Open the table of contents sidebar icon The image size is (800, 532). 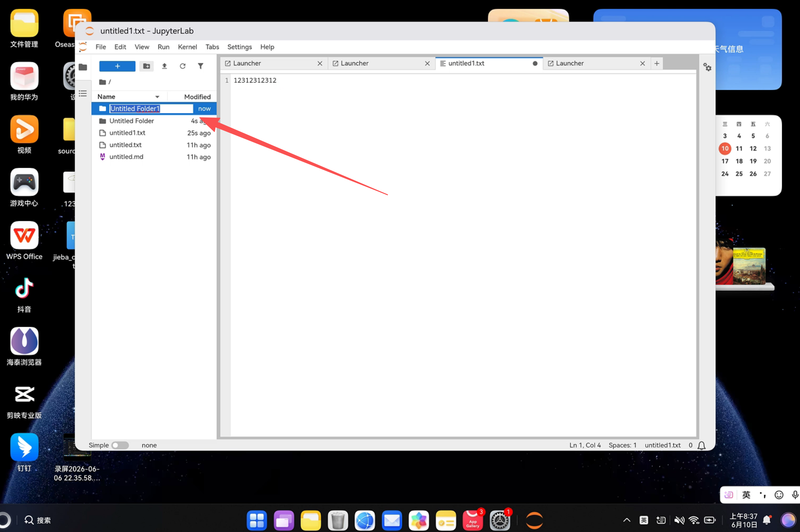point(83,93)
